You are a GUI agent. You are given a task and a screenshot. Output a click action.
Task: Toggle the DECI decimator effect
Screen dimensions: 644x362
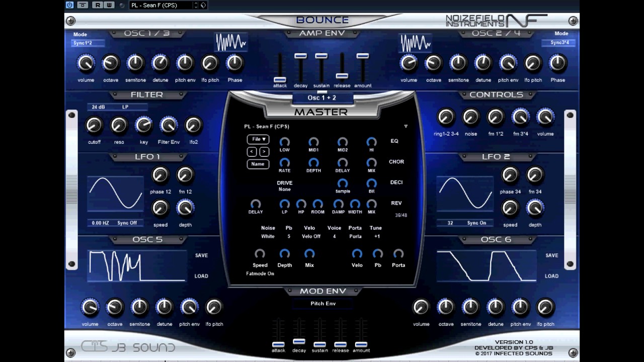[396, 183]
